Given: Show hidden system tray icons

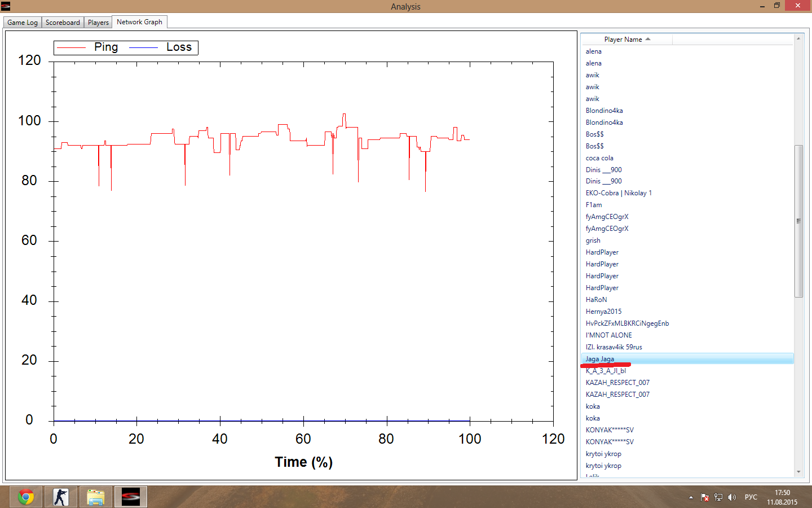Looking at the screenshot, I should tap(691, 497).
